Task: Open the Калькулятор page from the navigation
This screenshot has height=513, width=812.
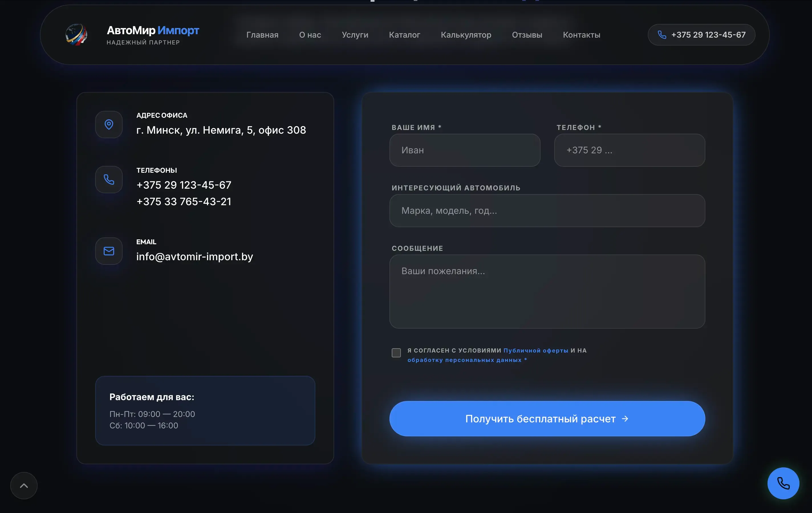Action: pyautogui.click(x=466, y=35)
